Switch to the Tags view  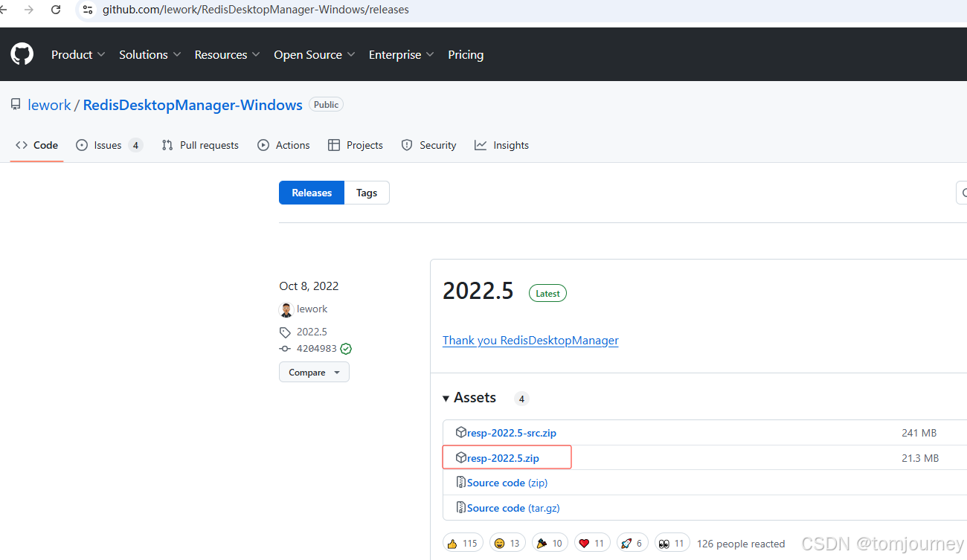point(367,193)
